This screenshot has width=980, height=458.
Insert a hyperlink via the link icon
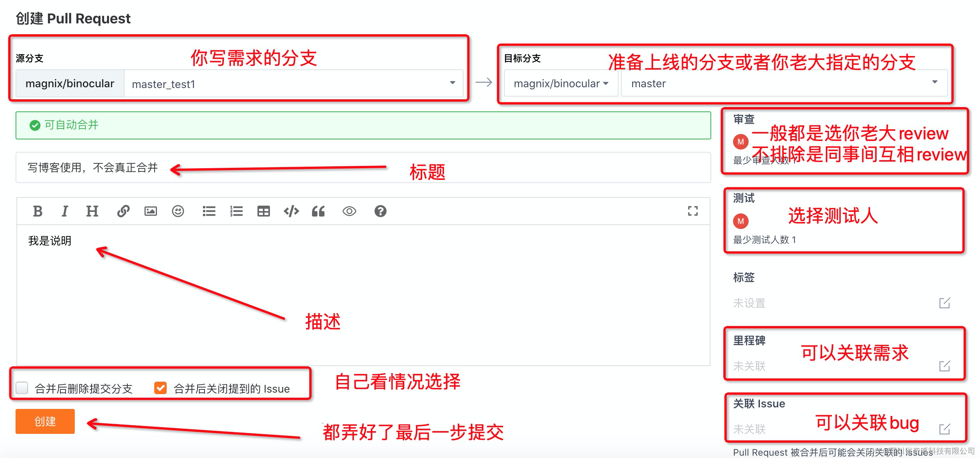(123, 211)
